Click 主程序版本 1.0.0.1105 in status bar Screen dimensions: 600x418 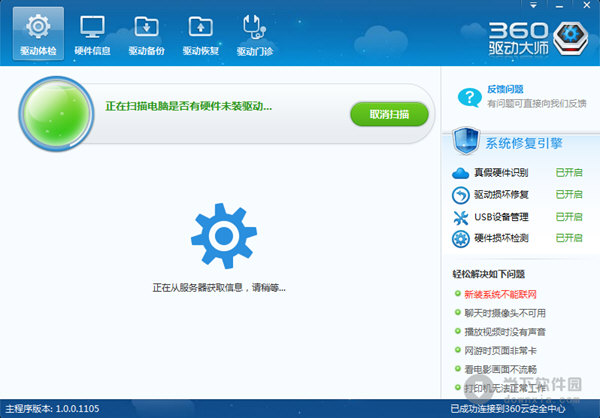(52, 409)
